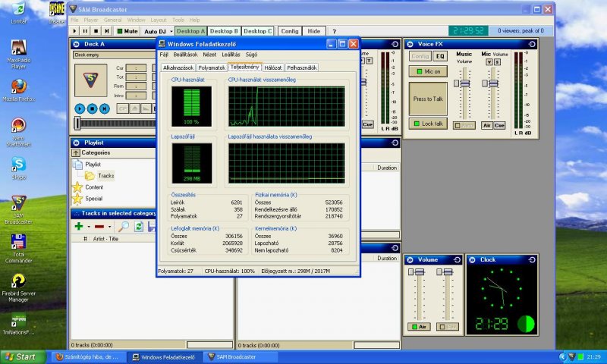Select the Tracks folder in Categories tree
This screenshot has width=607, height=364.
tap(105, 176)
